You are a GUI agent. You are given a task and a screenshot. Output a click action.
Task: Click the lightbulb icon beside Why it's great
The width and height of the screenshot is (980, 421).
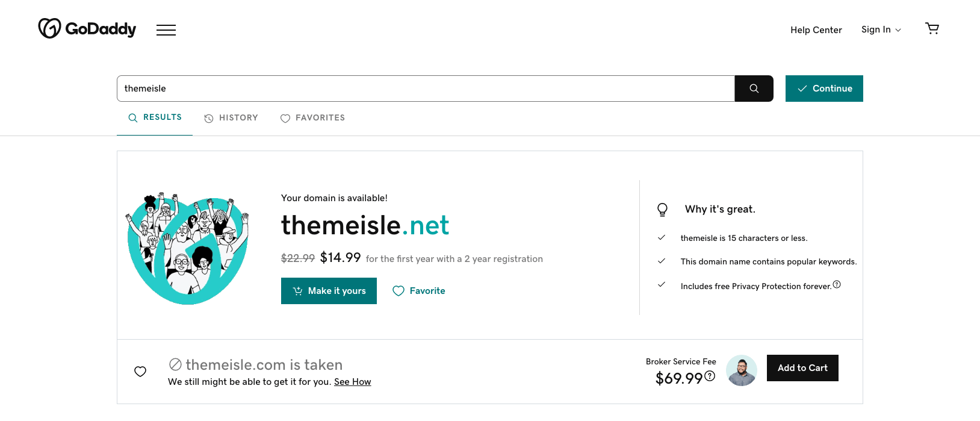[662, 209]
